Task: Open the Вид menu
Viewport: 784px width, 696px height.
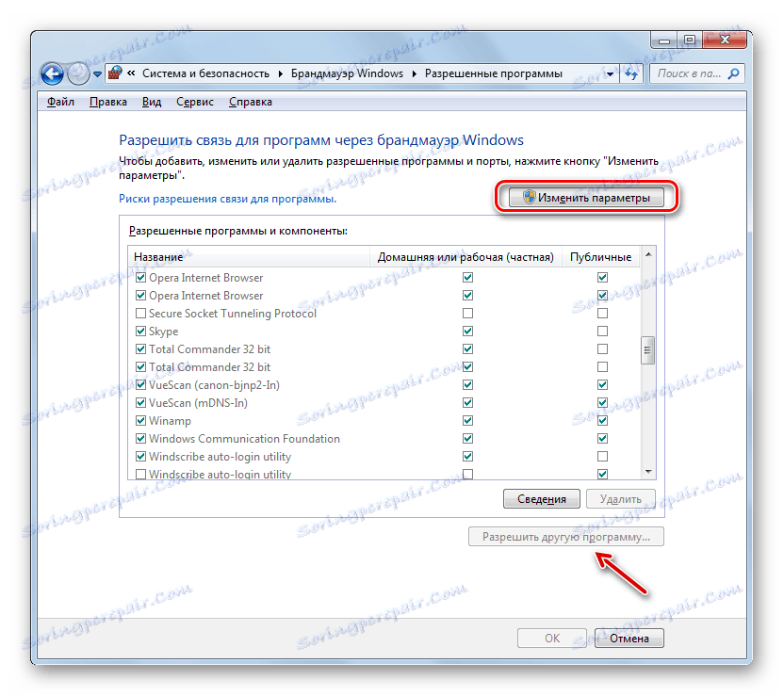Action: point(152,102)
